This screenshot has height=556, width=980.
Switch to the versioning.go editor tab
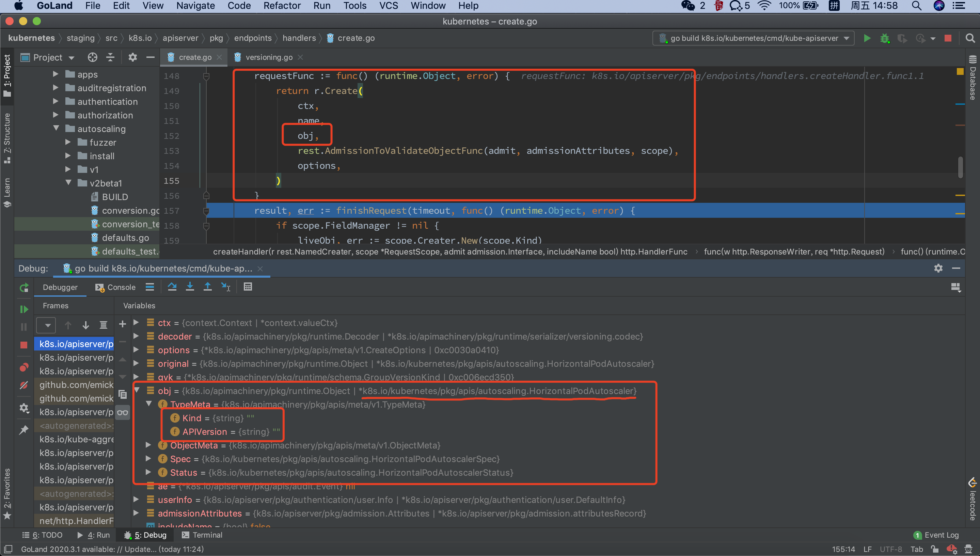[269, 57]
